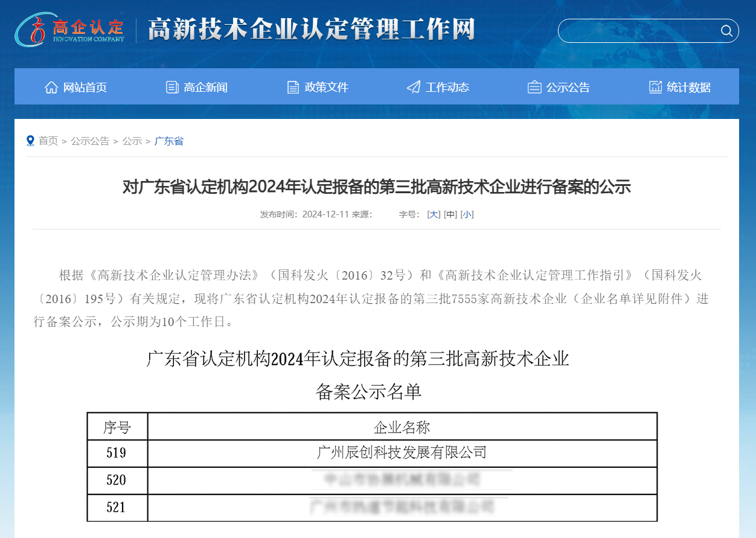
Task: Click the 高企认定 site logo
Action: click(70, 30)
